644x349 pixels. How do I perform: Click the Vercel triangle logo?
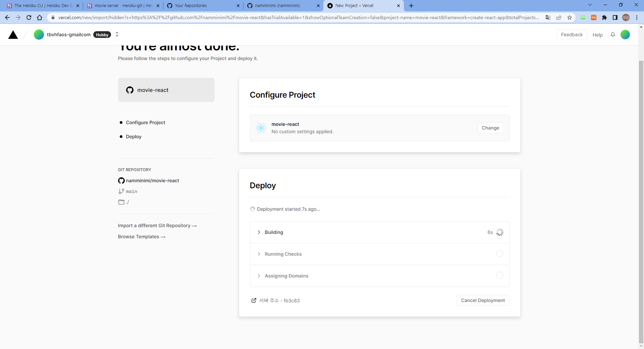click(x=13, y=35)
